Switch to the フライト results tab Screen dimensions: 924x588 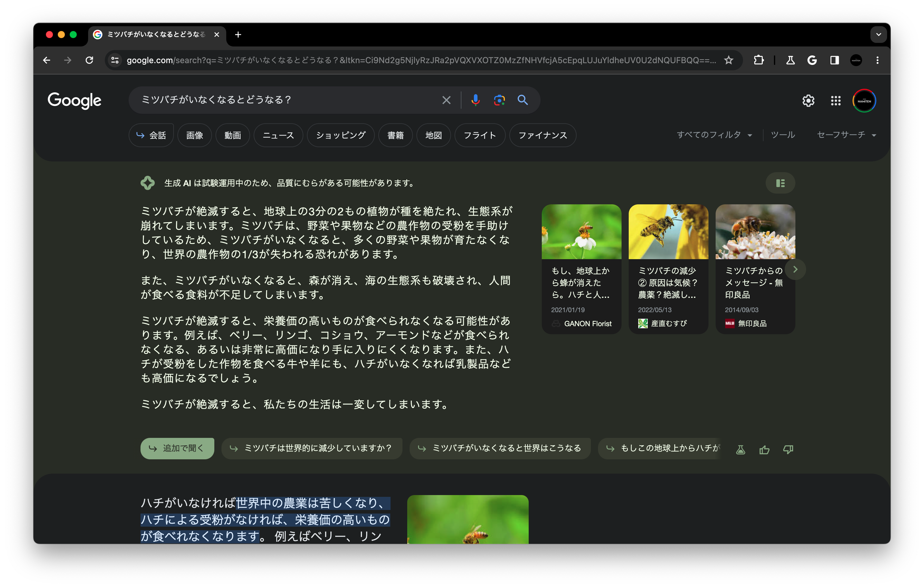click(480, 135)
